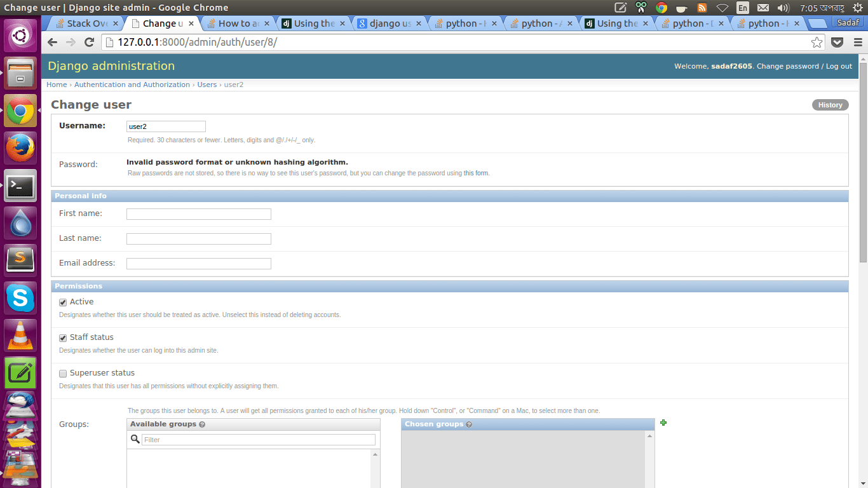Switch to the Stack Overflow tab
This screenshot has height=488, width=868.
[x=83, y=22]
